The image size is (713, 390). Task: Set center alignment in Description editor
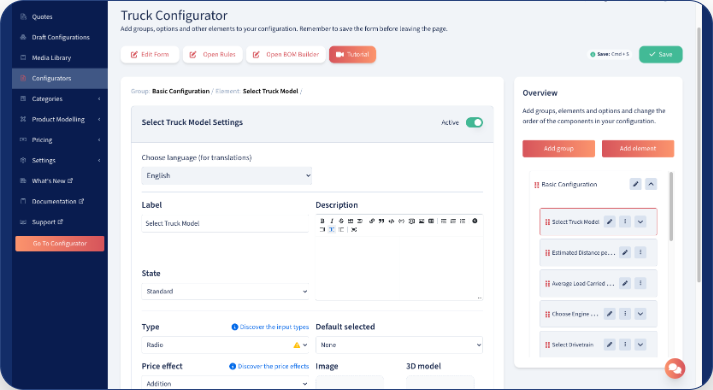(x=331, y=230)
